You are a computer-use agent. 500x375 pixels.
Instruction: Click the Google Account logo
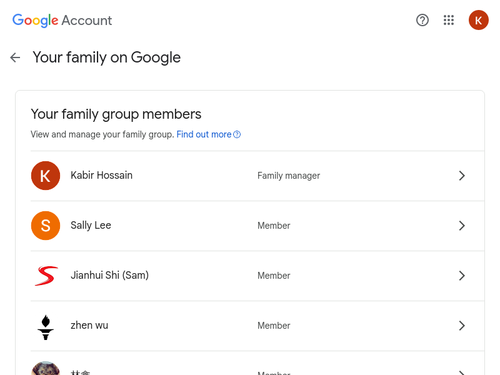click(x=62, y=21)
